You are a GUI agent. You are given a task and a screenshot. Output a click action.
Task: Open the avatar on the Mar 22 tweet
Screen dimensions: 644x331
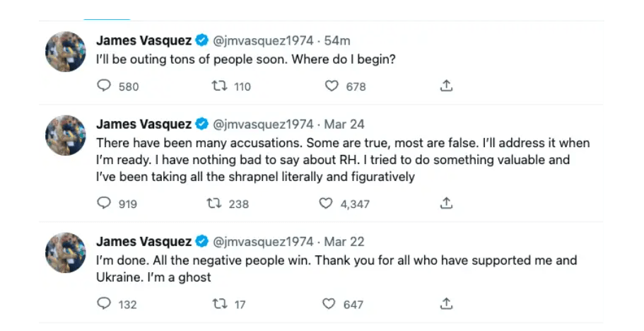pos(66,252)
